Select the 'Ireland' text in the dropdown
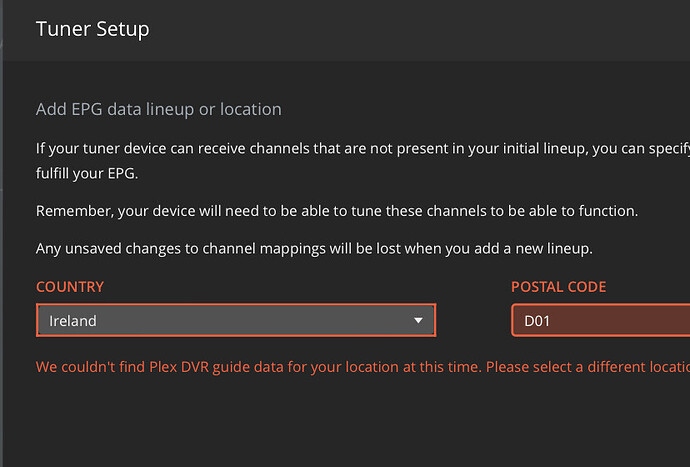 (73, 321)
